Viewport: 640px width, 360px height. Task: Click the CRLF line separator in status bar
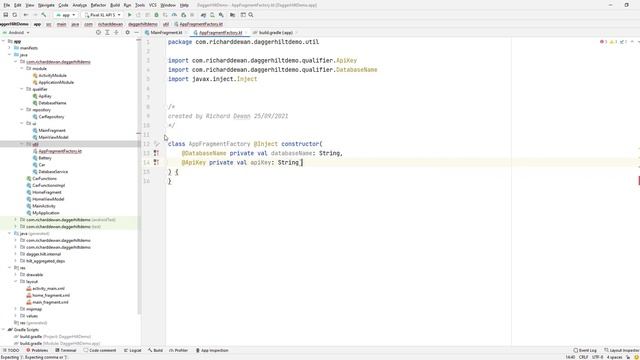pyautogui.click(x=583, y=357)
